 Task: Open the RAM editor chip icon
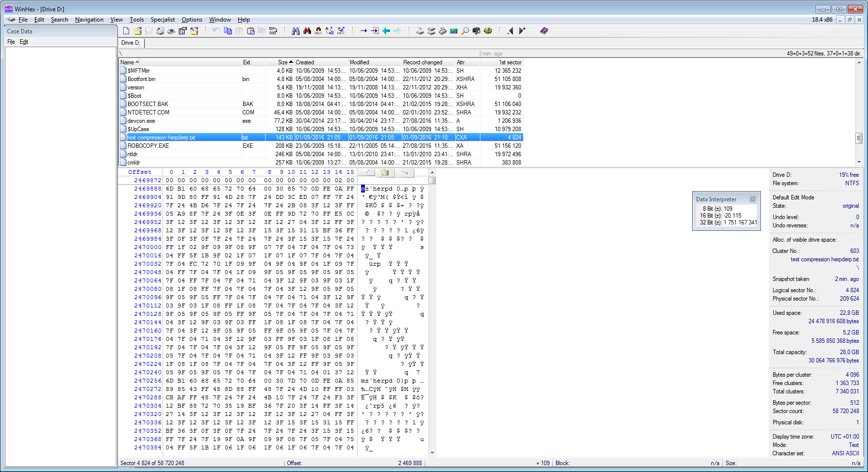[443, 31]
